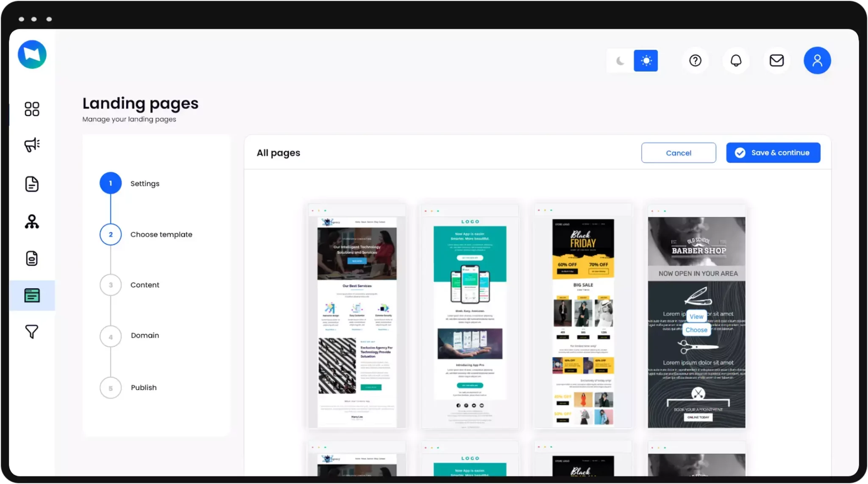This screenshot has width=868, height=484.
Task: Open the help question mark icon
Action: pos(695,61)
